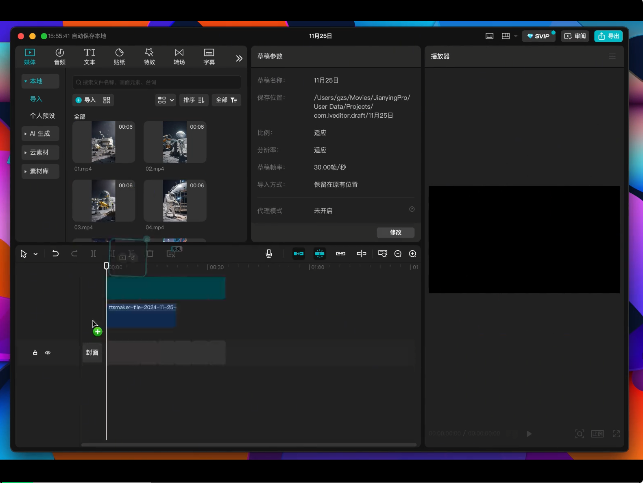Viewport: 644px width, 483px height.
Task: Select the Personal Presets sidebar item
Action: click(x=42, y=116)
